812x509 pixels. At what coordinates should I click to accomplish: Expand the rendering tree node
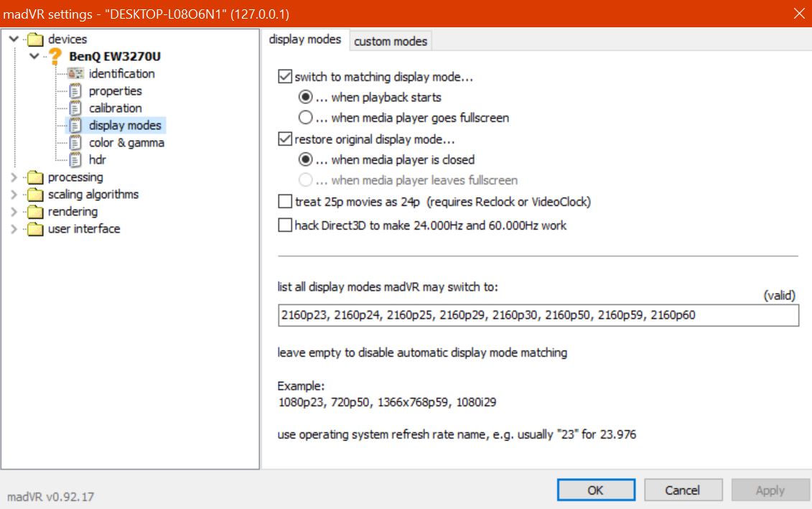pyautogui.click(x=14, y=212)
